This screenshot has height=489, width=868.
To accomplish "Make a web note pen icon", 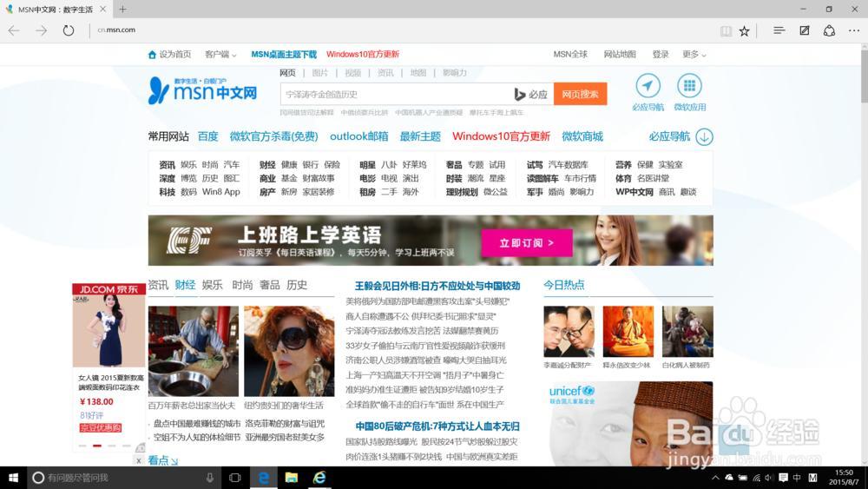I will 805,30.
